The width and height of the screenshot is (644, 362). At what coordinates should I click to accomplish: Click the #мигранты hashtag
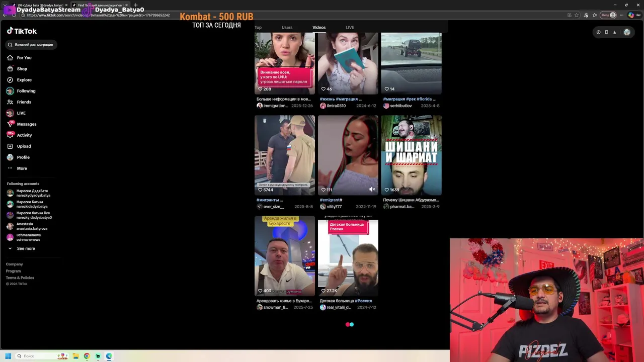coord(268,200)
